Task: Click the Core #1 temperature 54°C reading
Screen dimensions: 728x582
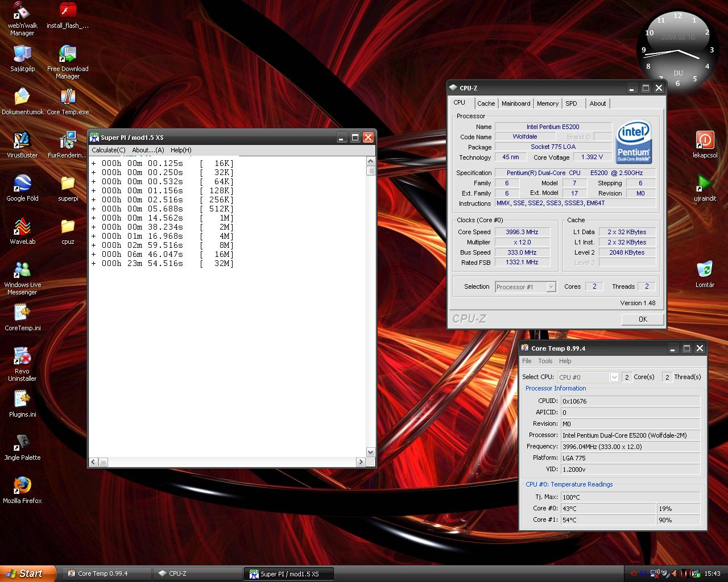Action: click(608, 520)
